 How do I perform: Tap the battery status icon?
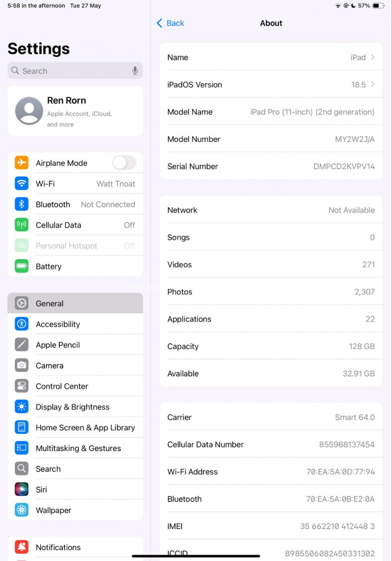[378, 6]
